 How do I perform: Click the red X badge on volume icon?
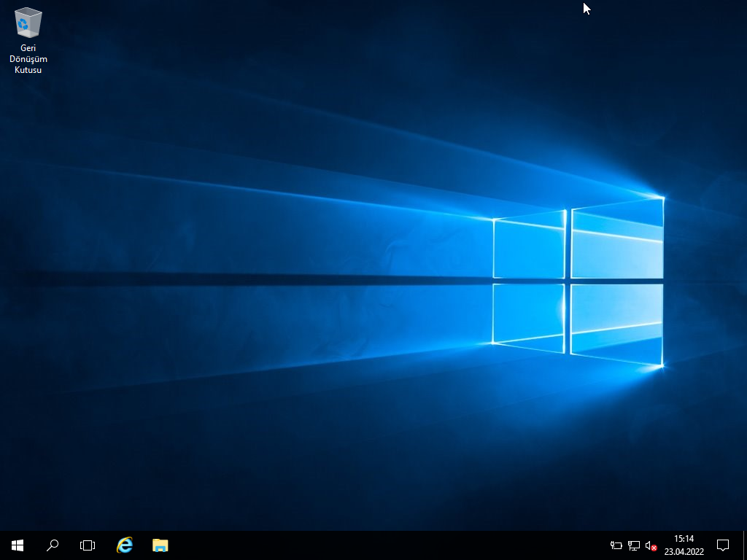point(654,548)
